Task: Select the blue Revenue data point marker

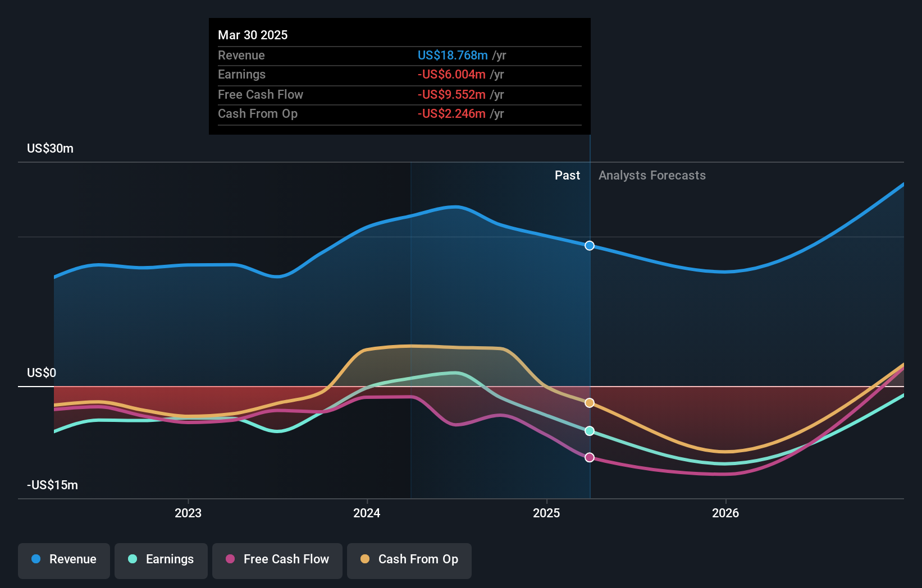Action: pyautogui.click(x=589, y=245)
